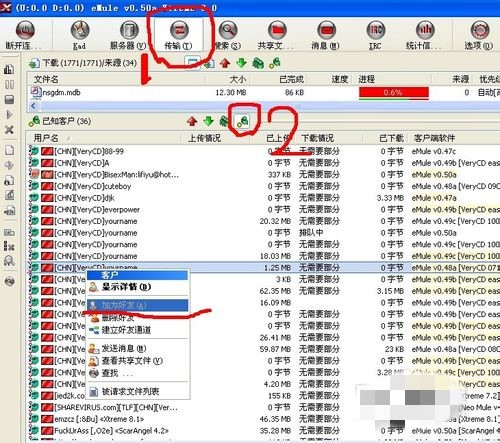The image size is (500, 443).
Task: Click the red Uploading arrow in known-clients toolbar
Action: pyautogui.click(x=192, y=121)
